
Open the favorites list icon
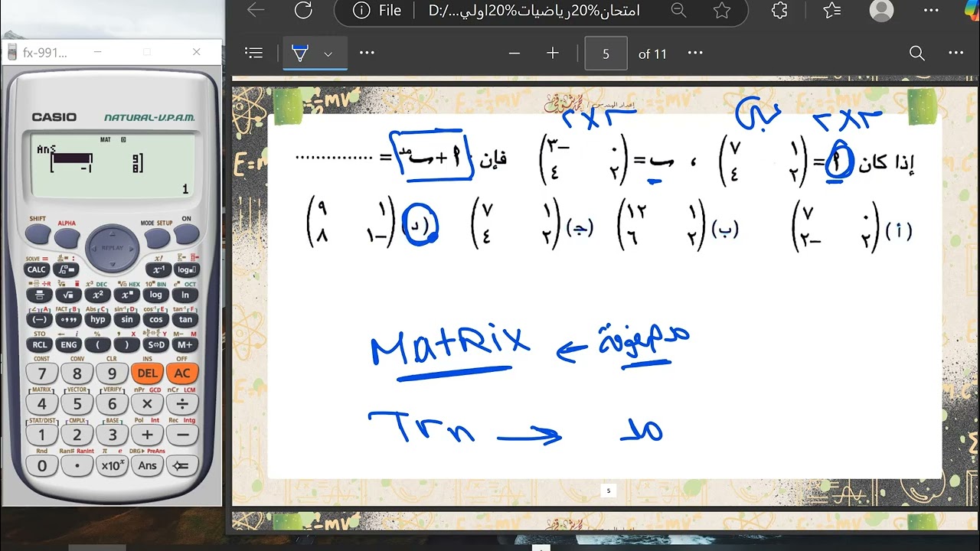click(832, 10)
